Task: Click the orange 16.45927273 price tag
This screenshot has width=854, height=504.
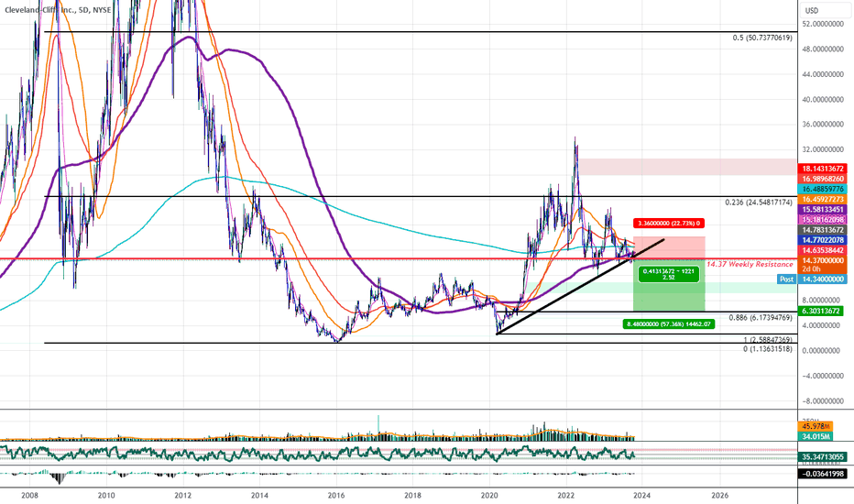Action: click(821, 200)
